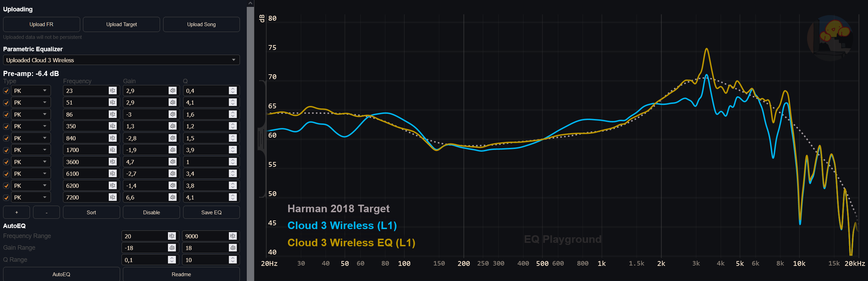Click the panel resize handle beside the graph
Image resolution: width=868 pixels, height=281 pixels.
262,139
